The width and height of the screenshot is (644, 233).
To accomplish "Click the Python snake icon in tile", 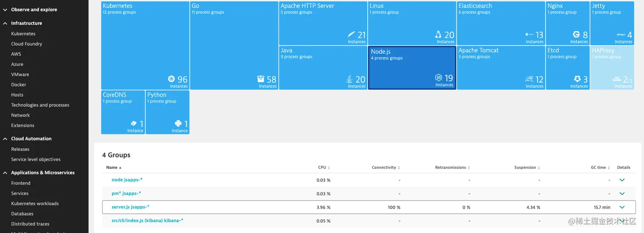I will [x=178, y=124].
